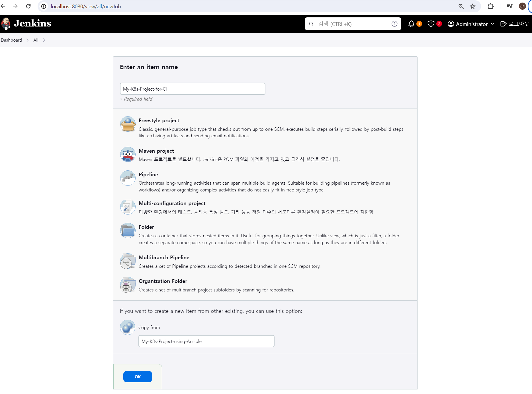Click the Jenkins title text
The height and width of the screenshot is (394, 532).
[32, 23]
